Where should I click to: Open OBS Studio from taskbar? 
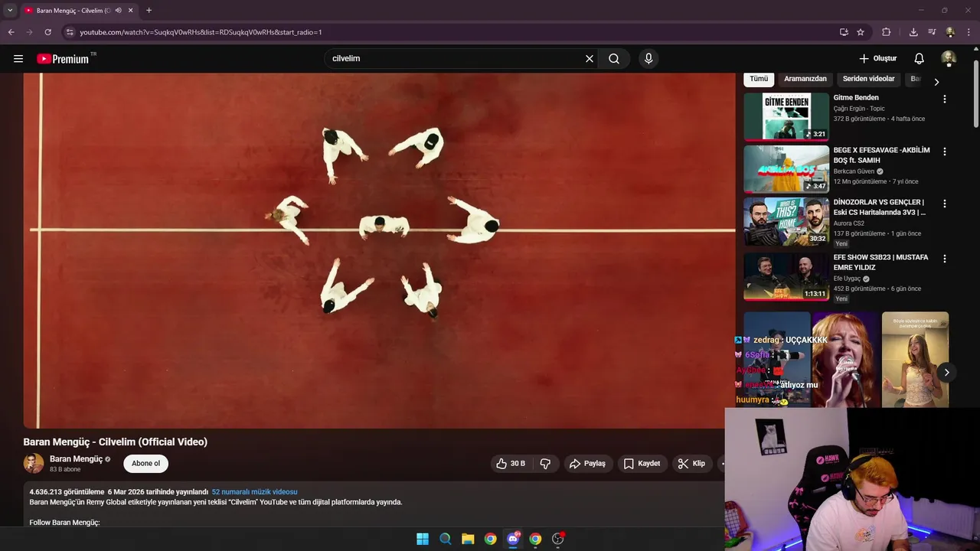(557, 539)
